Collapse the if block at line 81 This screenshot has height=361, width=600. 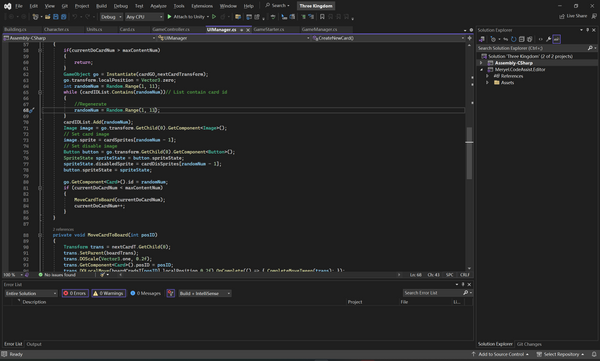pos(40,188)
